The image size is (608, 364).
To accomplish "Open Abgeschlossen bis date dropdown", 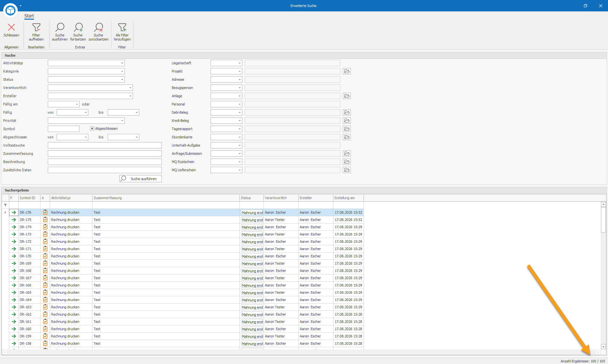I will click(x=136, y=137).
